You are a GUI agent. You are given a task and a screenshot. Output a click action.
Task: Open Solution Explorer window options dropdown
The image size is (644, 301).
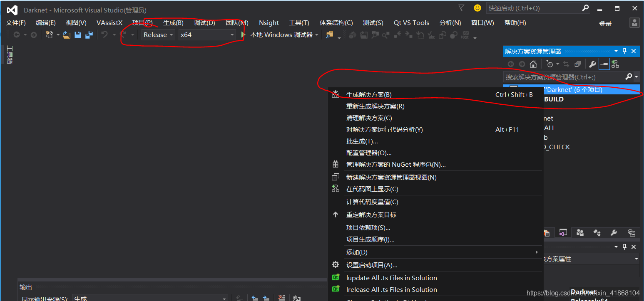point(616,51)
